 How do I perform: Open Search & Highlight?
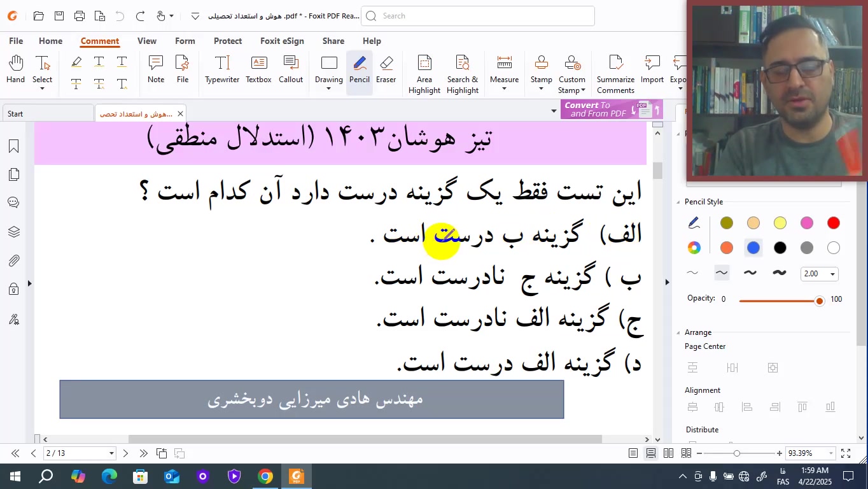(463, 74)
